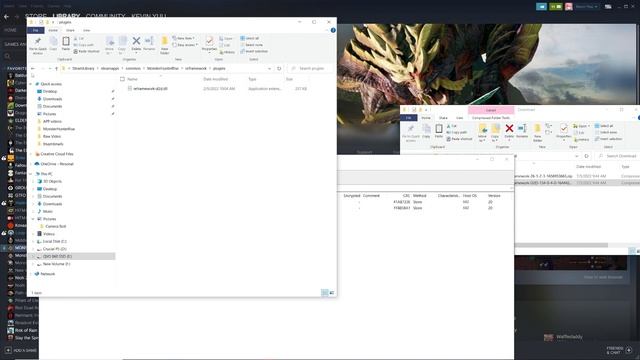Collapse the This PC tree node
This screenshot has height=360, width=640.
point(31,174)
